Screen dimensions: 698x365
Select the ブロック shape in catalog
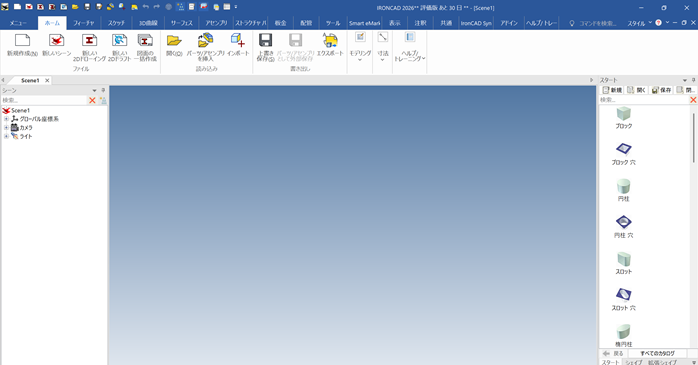[624, 118]
